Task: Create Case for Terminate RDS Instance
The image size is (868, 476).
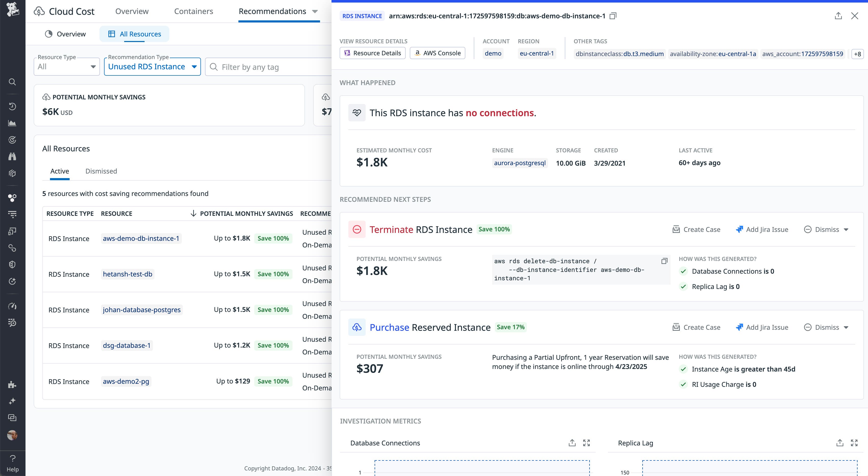Action: point(696,229)
